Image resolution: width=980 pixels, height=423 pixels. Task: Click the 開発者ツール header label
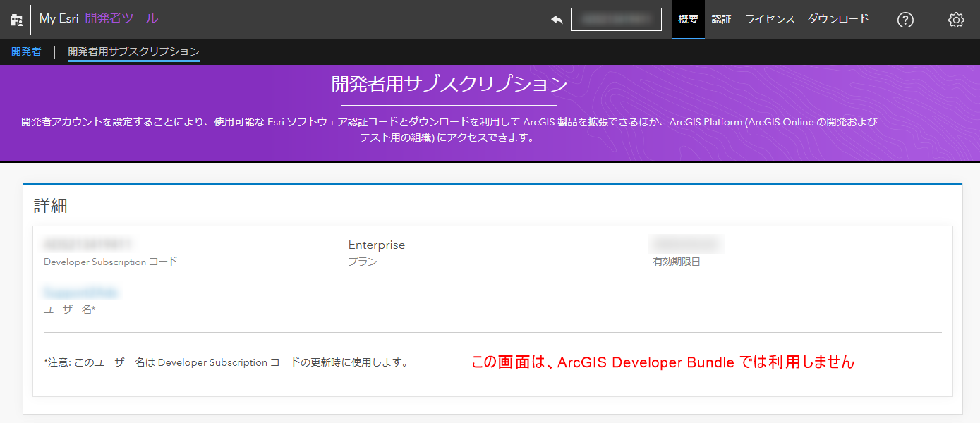(121, 19)
